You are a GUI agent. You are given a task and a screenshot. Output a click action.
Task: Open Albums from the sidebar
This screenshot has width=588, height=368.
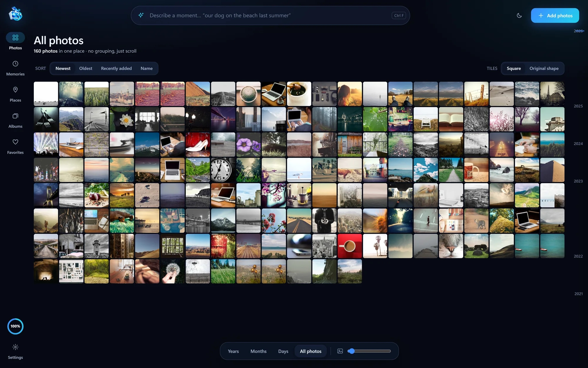tap(15, 120)
